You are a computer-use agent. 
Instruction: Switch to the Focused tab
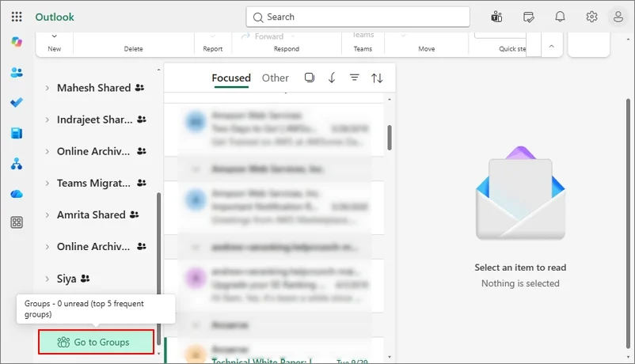[231, 78]
